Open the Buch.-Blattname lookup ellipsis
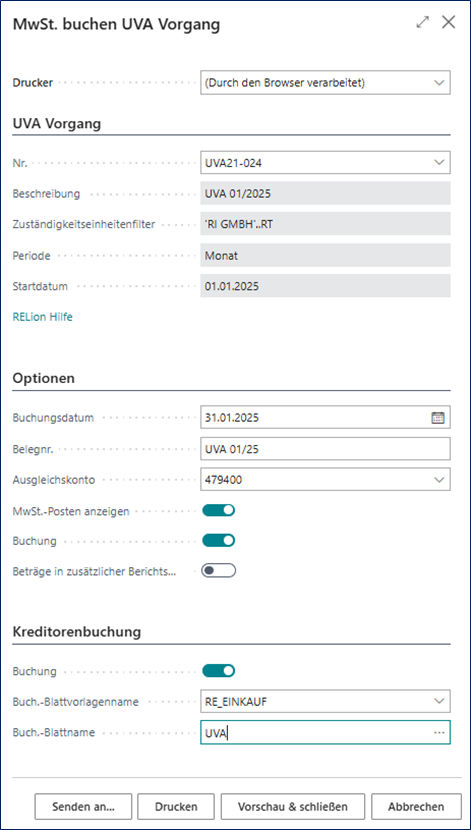The image size is (471, 830). [x=439, y=733]
